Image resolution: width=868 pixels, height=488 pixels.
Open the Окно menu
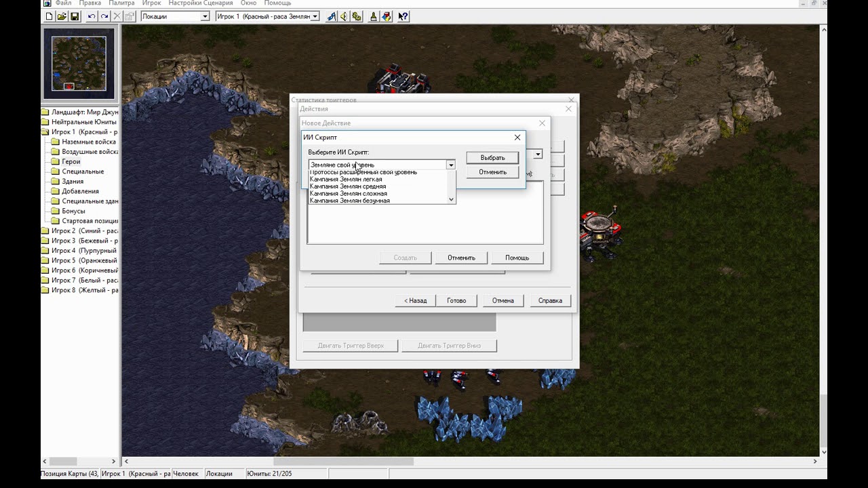point(248,3)
